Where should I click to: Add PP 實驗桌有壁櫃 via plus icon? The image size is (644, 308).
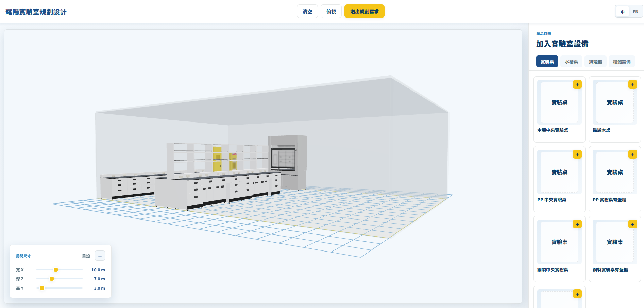(x=632, y=155)
